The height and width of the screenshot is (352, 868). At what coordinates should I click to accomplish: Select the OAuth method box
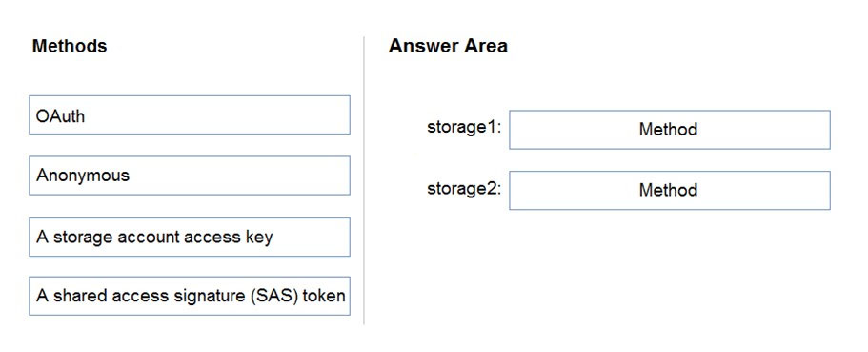[190, 114]
